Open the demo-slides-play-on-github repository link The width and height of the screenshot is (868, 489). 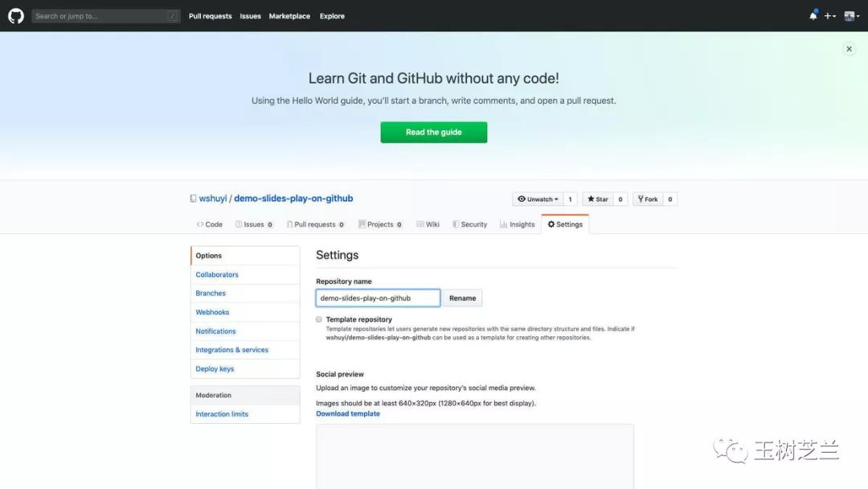pyautogui.click(x=293, y=199)
